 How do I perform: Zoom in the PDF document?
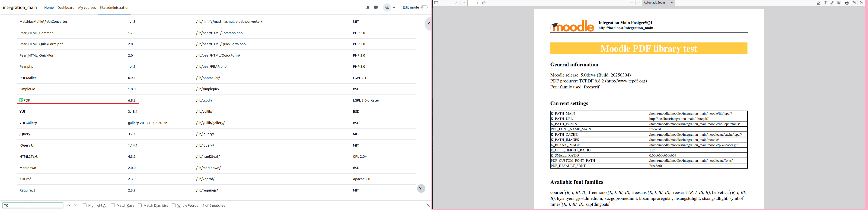639,3
